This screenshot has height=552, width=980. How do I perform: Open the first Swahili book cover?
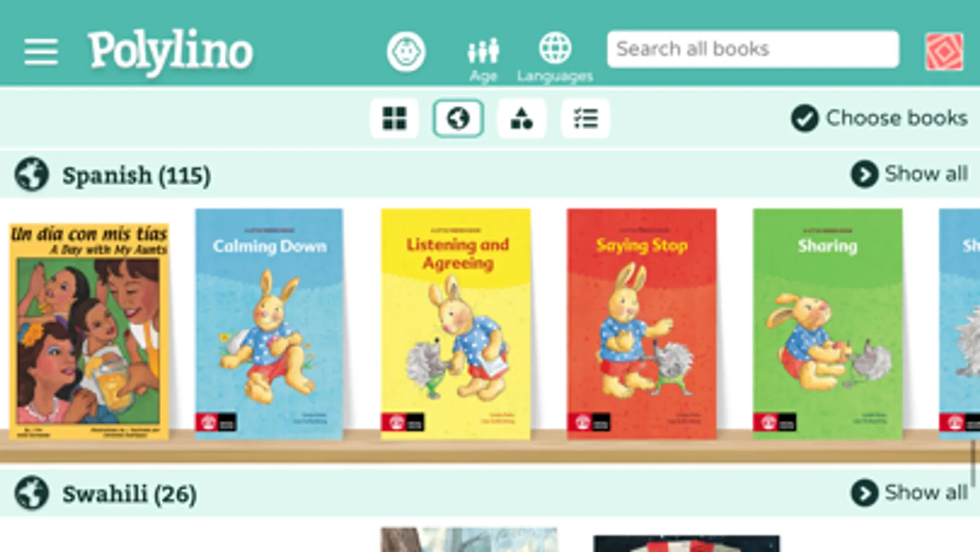click(x=469, y=540)
